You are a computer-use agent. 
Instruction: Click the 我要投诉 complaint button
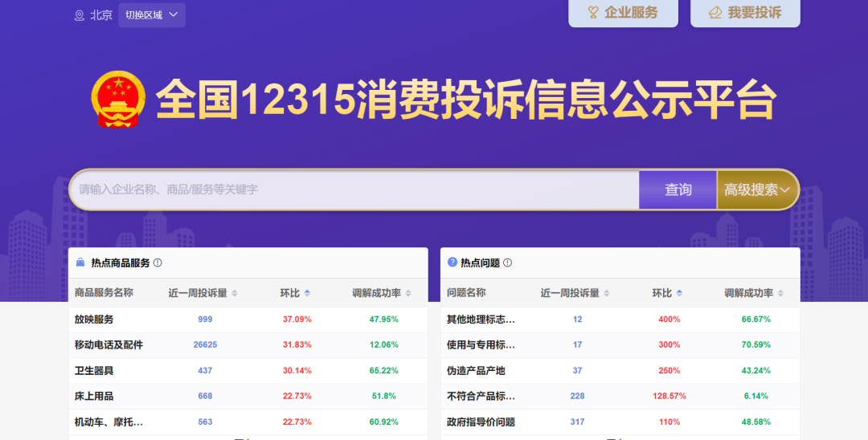click(x=745, y=13)
